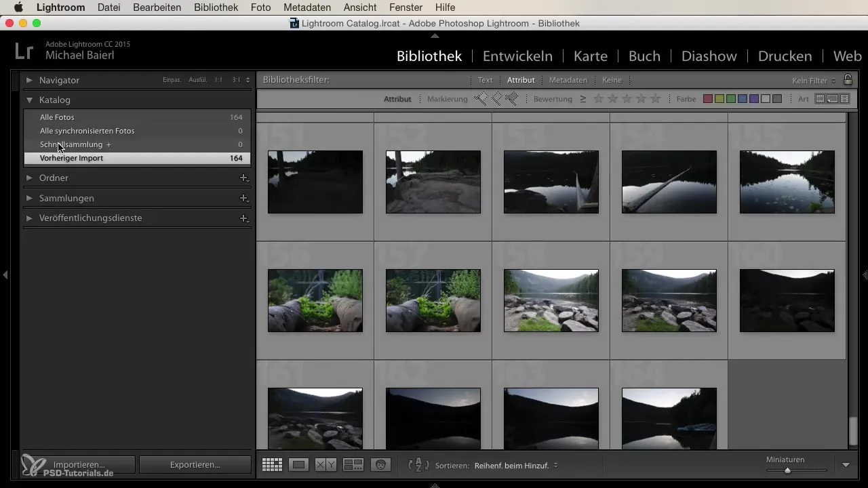The width and height of the screenshot is (868, 488).
Task: Switch to Compare view XY icon
Action: tap(326, 465)
